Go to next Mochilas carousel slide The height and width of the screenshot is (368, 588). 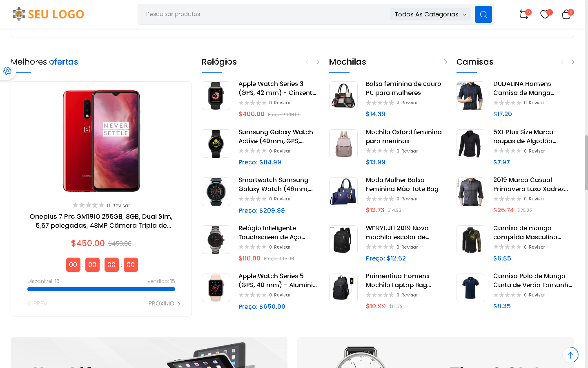pos(445,62)
